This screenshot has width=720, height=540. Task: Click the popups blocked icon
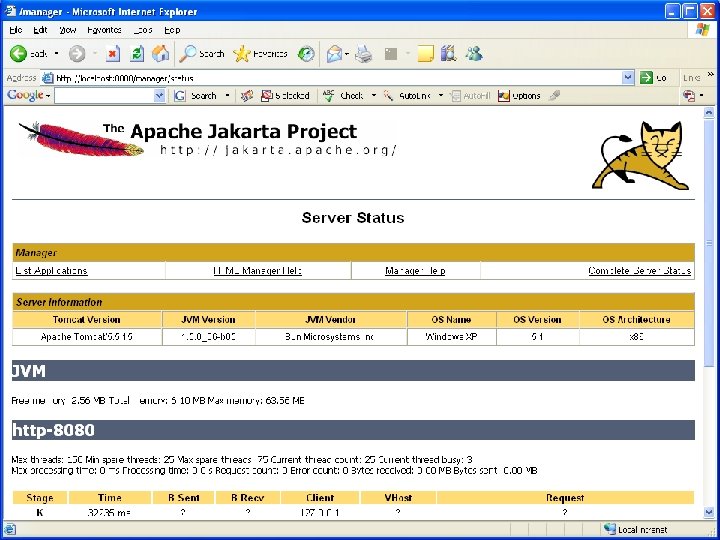point(285,96)
